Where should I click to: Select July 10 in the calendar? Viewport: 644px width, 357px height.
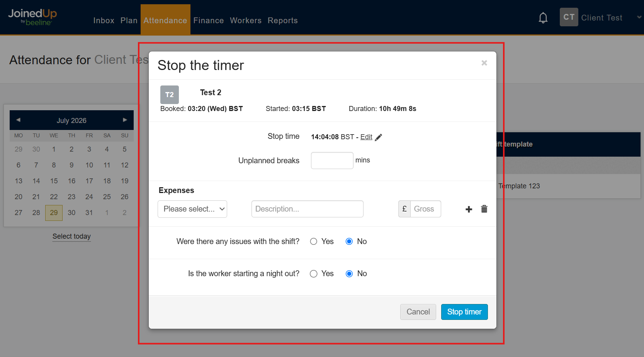pos(89,165)
